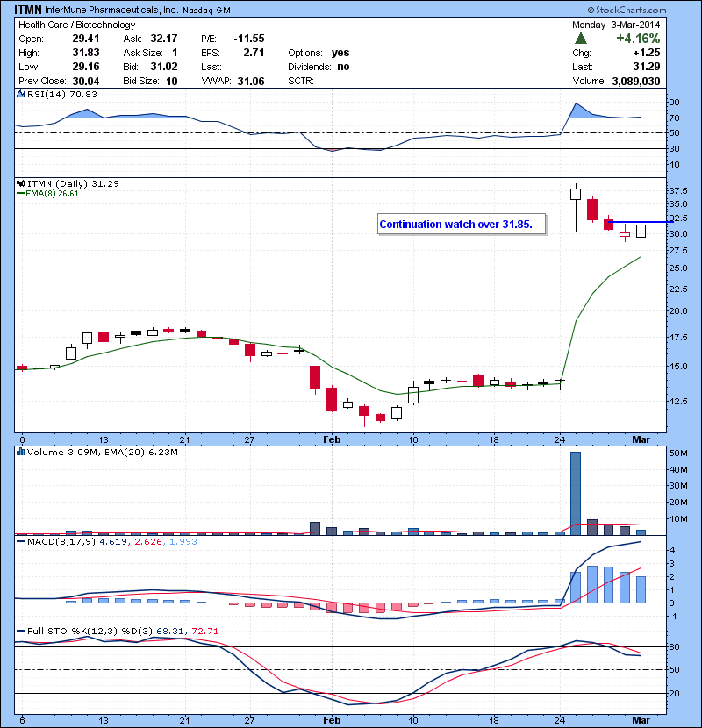This screenshot has width=702, height=728.
Task: Click the InterMune Pharmaceuticals, Inc. company name
Action: coord(112,10)
